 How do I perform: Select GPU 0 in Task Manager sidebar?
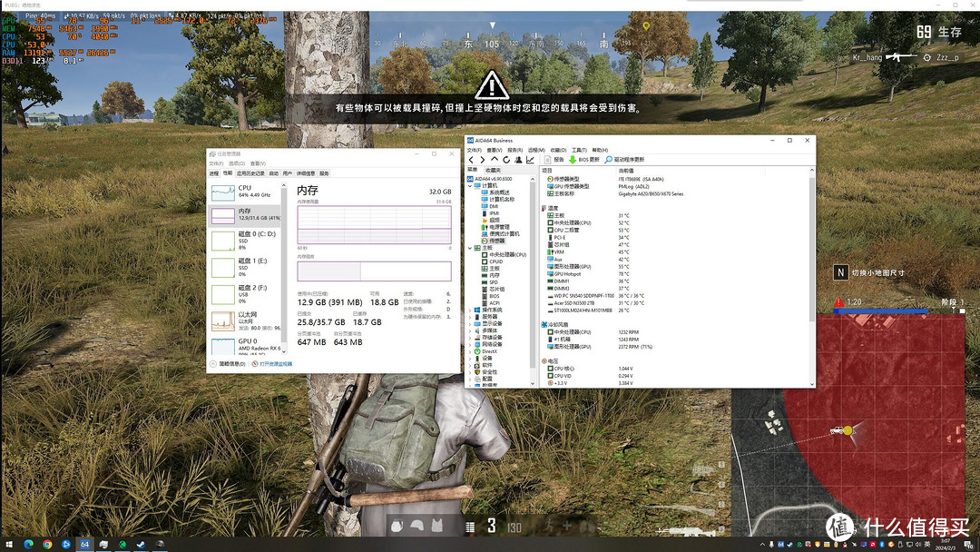[246, 346]
